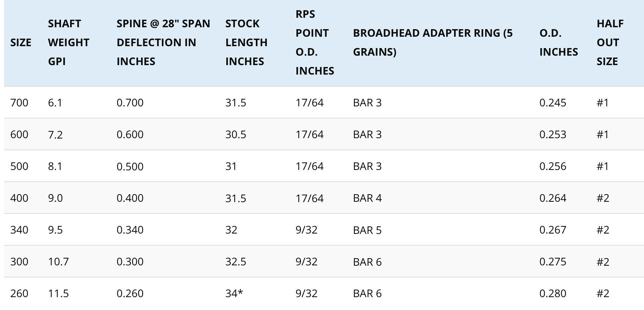Select the 0.280 outer diameter cell
Viewport: 644px width, 310px height.
click(x=553, y=293)
